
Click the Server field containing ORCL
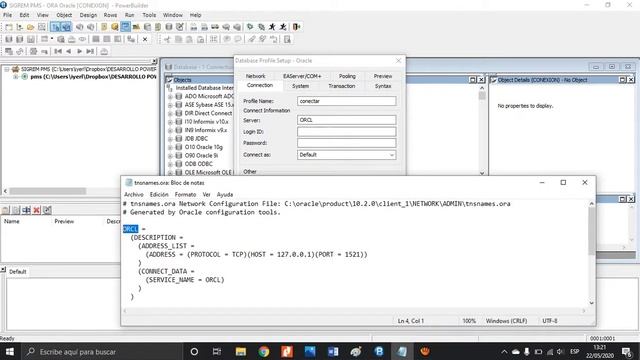(347, 120)
